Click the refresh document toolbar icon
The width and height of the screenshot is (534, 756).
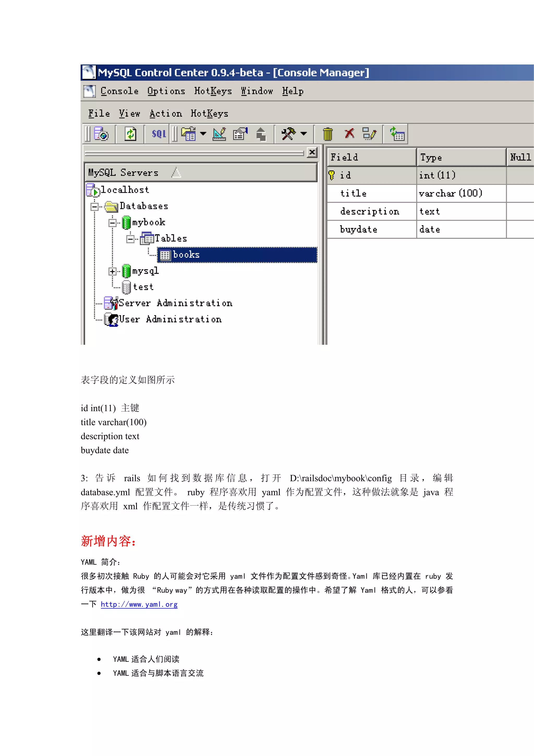[x=130, y=134]
